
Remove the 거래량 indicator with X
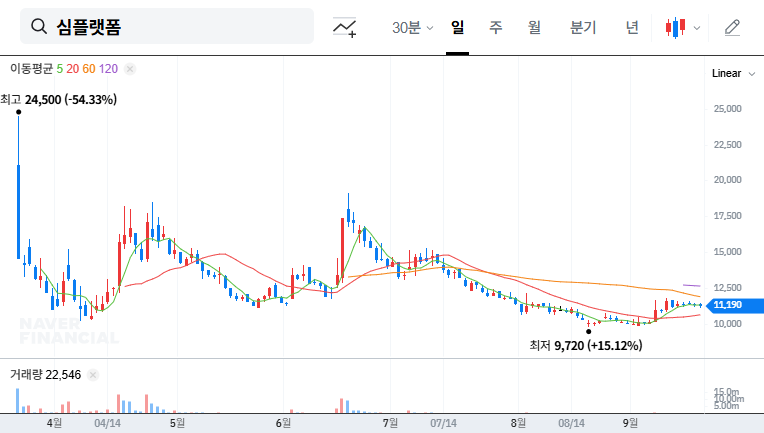pos(93,375)
